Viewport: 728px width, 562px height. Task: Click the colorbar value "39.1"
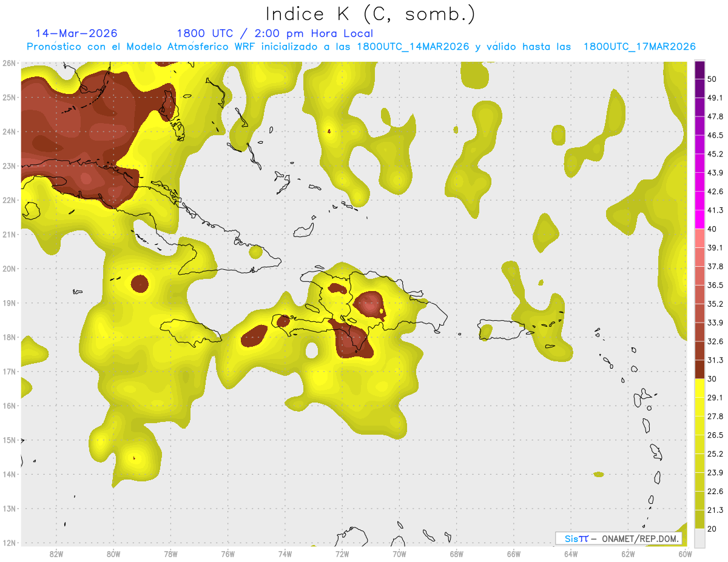[715, 247]
